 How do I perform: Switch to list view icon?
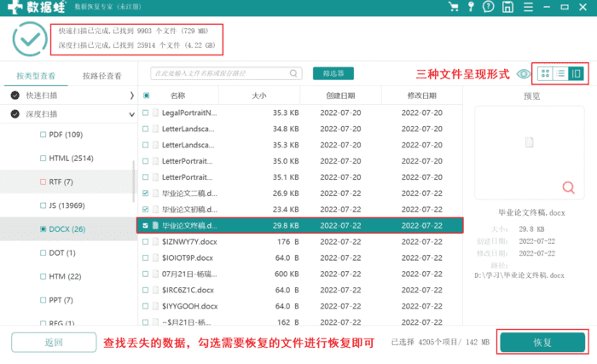[560, 73]
